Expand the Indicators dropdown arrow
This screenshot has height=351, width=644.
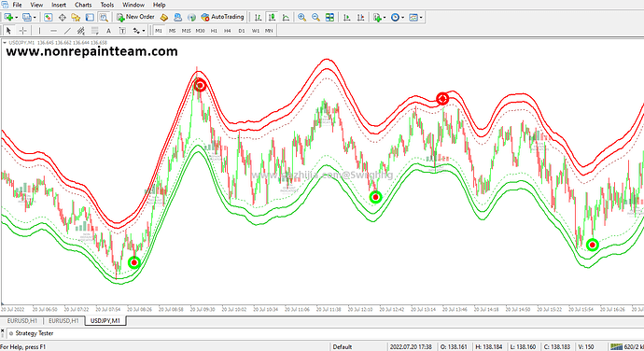[x=385, y=18]
